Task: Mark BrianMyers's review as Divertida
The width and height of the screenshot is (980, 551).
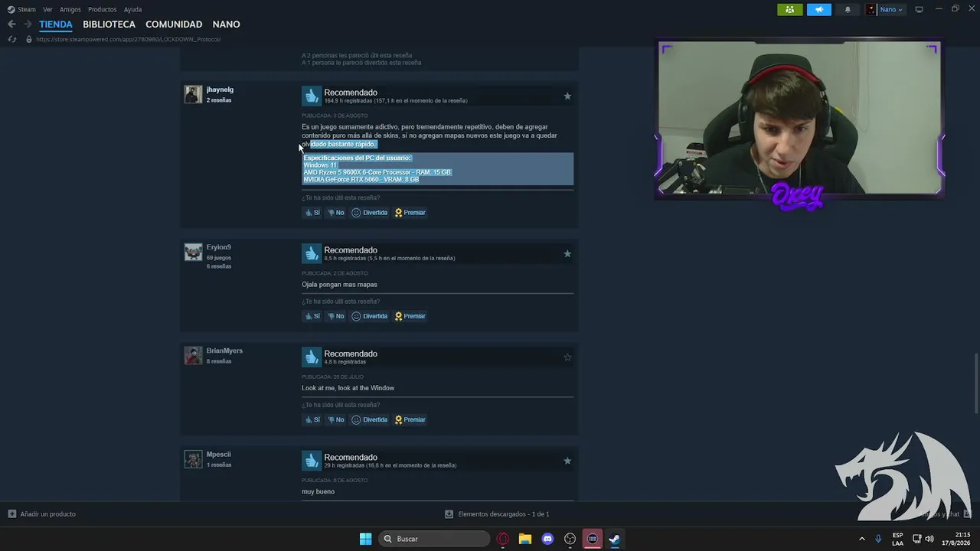Action: click(x=370, y=419)
